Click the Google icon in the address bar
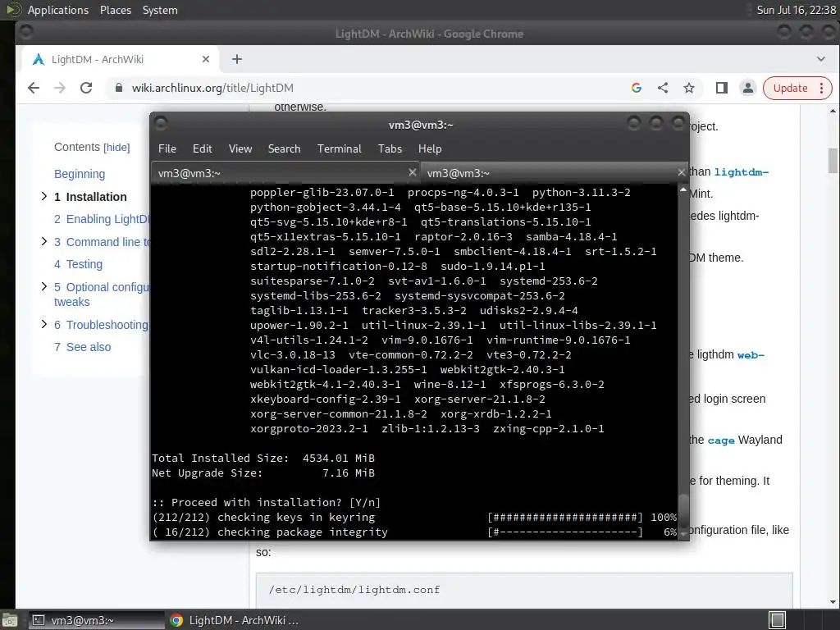Image resolution: width=840 pixels, height=630 pixels. (x=637, y=88)
